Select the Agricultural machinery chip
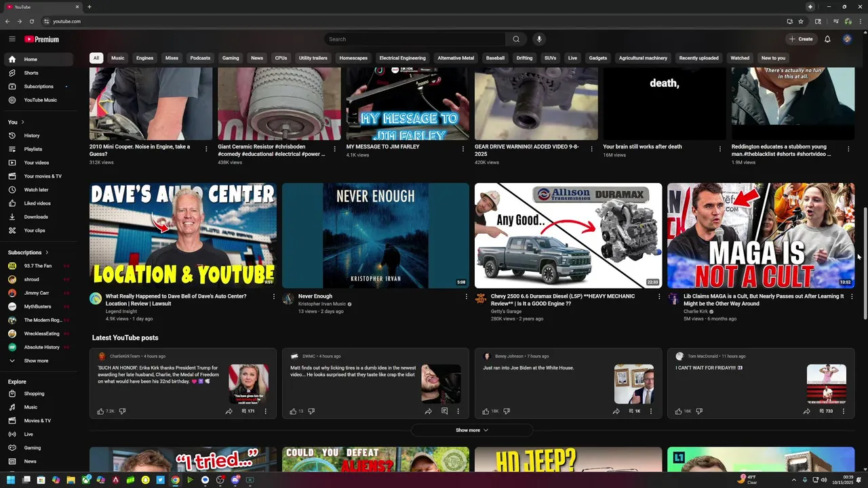Viewport: 868px width, 488px height. pos(643,58)
